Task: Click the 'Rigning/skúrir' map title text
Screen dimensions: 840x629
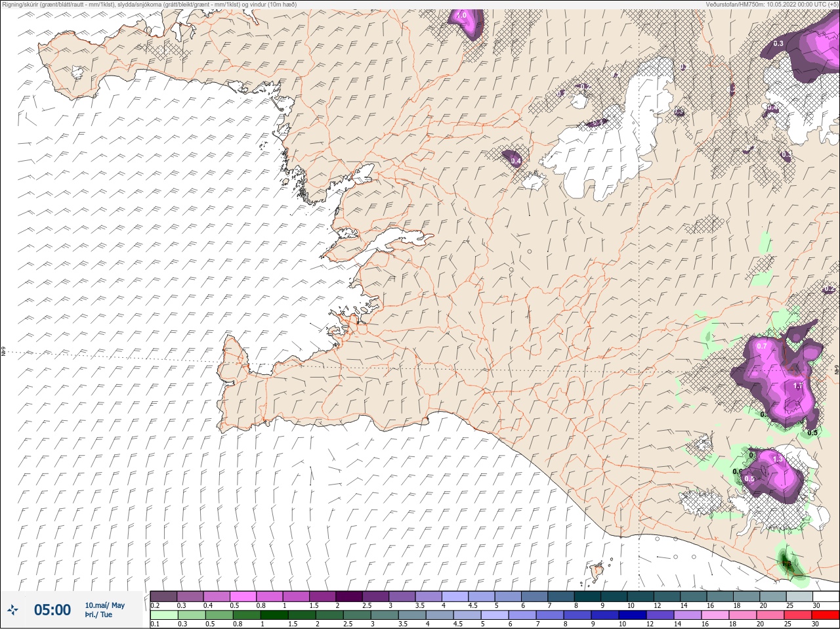Action: click(150, 5)
